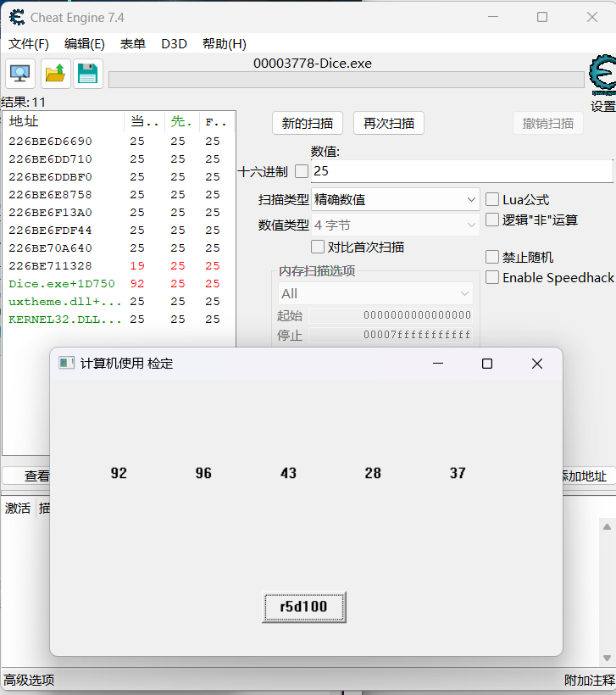Click the 新的扫描 button
This screenshot has height=695, width=616.
(x=308, y=123)
